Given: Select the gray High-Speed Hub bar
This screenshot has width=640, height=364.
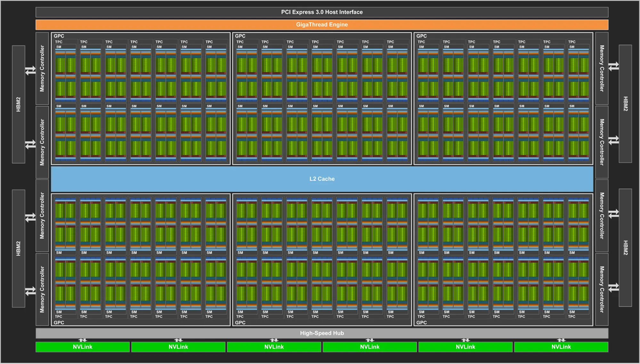Looking at the screenshot, I should pos(322,333).
